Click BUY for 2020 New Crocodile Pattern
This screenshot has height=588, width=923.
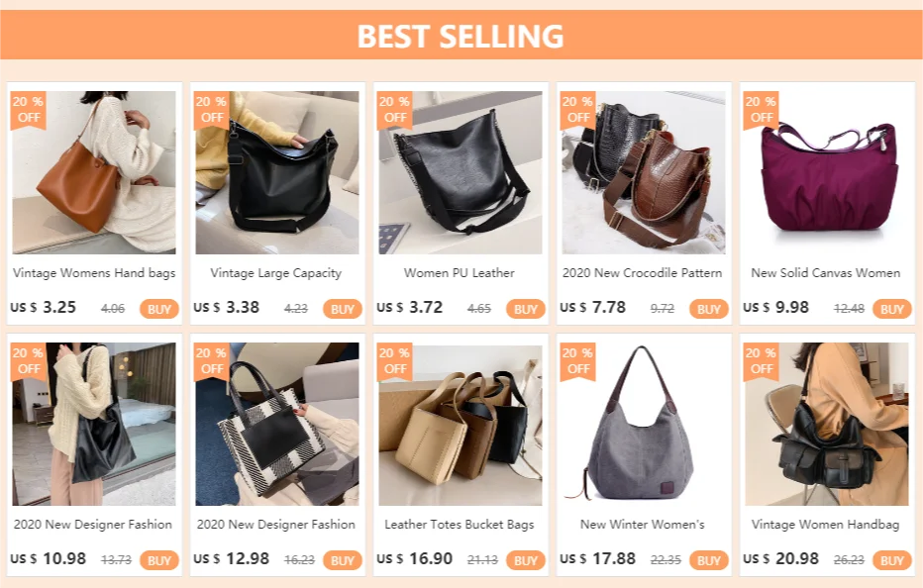click(x=709, y=309)
